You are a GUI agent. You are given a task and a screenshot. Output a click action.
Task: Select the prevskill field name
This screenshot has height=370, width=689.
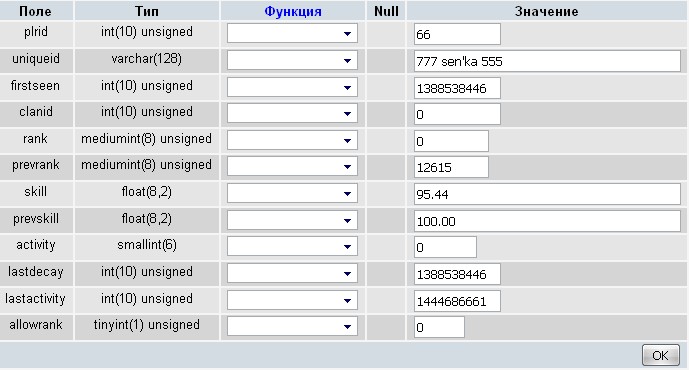pos(36,218)
